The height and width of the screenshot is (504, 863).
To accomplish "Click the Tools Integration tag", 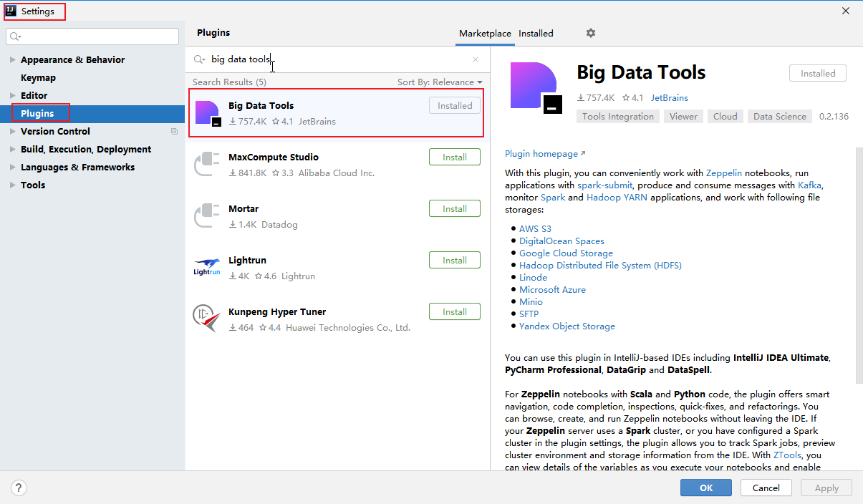I will 618,117.
